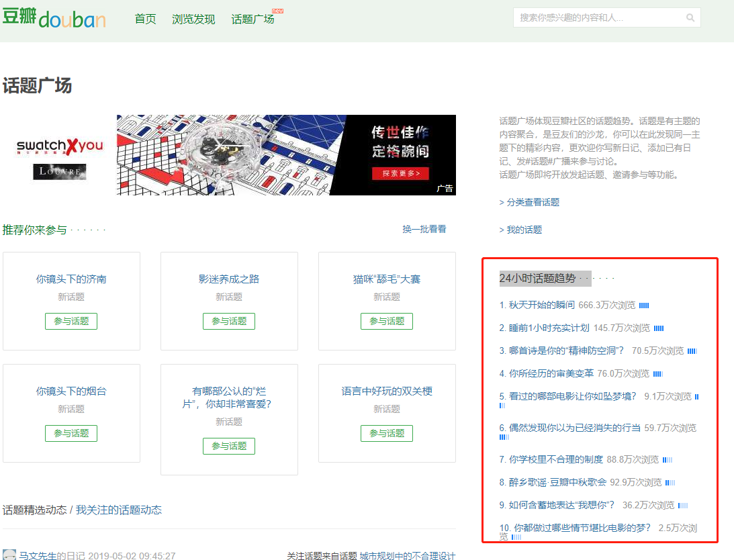Join the 影迷养成之路 topic
This screenshot has width=734, height=560.
229,321
